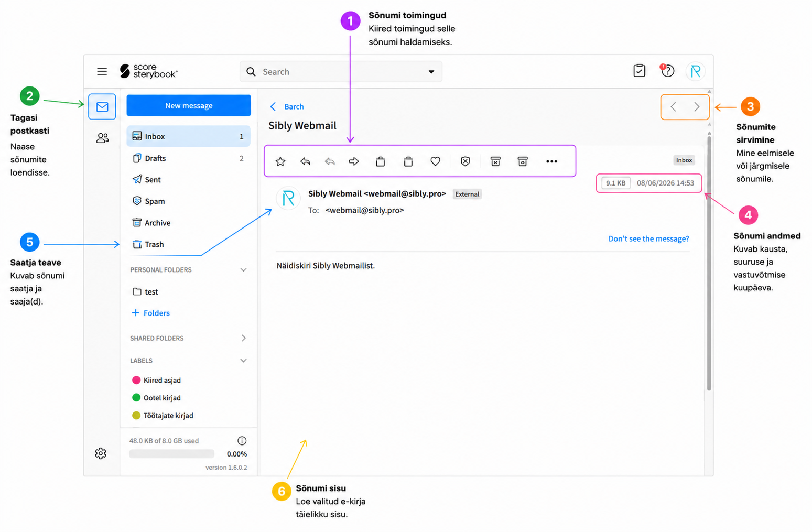This screenshot has width=812, height=532.
Task: Click the sender avatar in message header
Action: coord(288,198)
